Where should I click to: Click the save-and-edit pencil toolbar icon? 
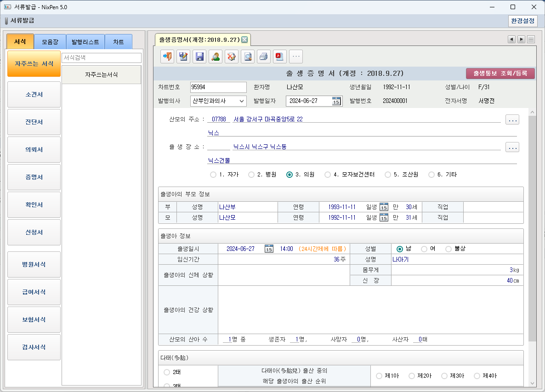[183, 57]
